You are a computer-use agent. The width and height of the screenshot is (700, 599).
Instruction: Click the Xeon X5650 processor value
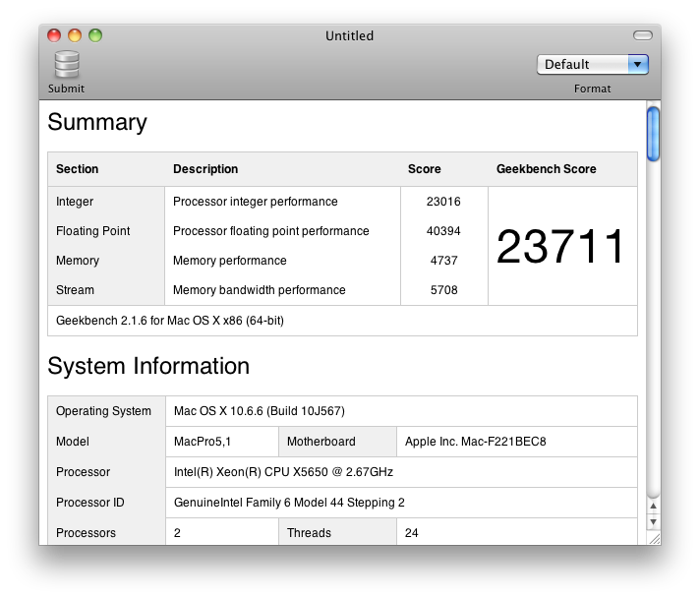[283, 472]
